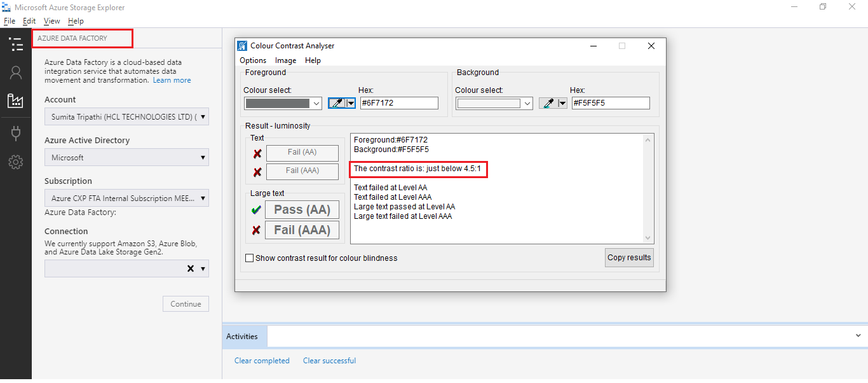
Task: Select the Azure Data Factory sidebar icon
Action: 15,101
